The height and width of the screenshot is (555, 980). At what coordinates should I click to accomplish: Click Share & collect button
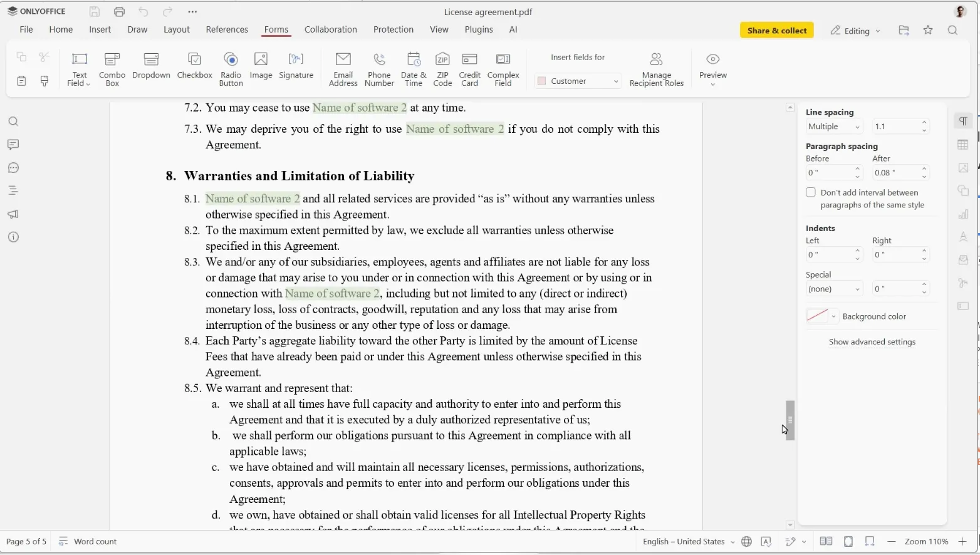pos(777,30)
